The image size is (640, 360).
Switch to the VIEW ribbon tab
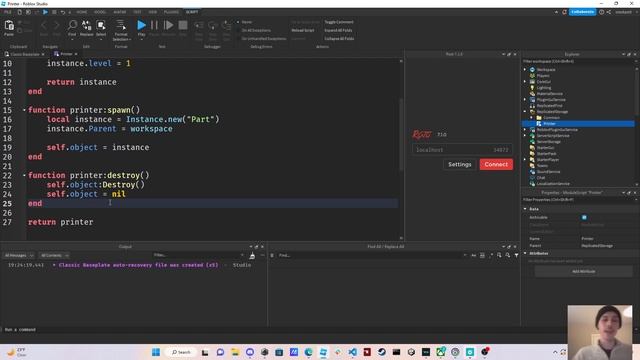(153, 12)
